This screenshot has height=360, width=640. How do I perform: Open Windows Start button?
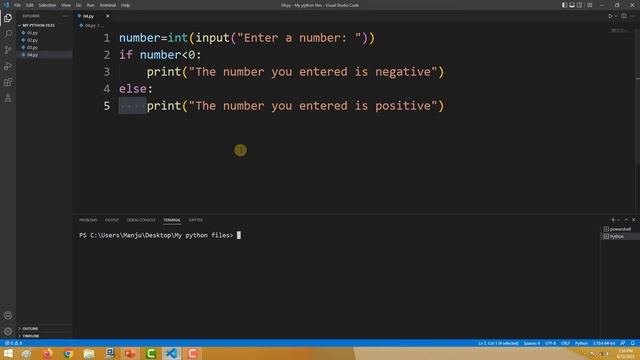tap(8, 353)
